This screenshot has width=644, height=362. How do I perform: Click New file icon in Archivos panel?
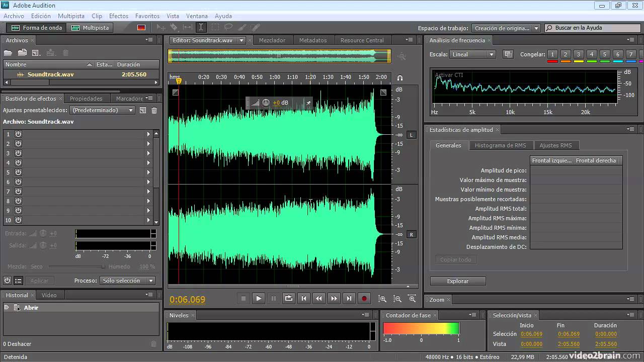[36, 53]
